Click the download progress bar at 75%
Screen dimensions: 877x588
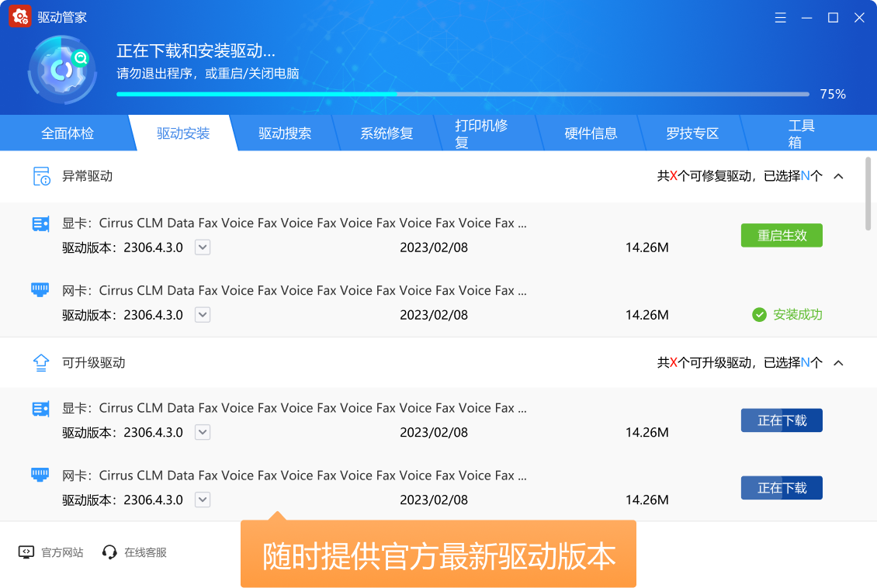(x=463, y=94)
